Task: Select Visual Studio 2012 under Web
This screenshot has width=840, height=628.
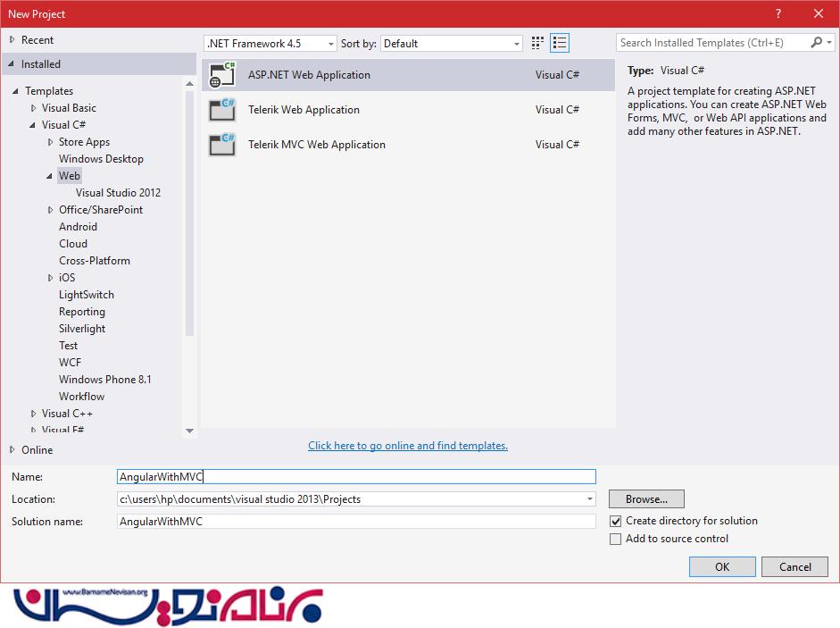Action: (118, 193)
